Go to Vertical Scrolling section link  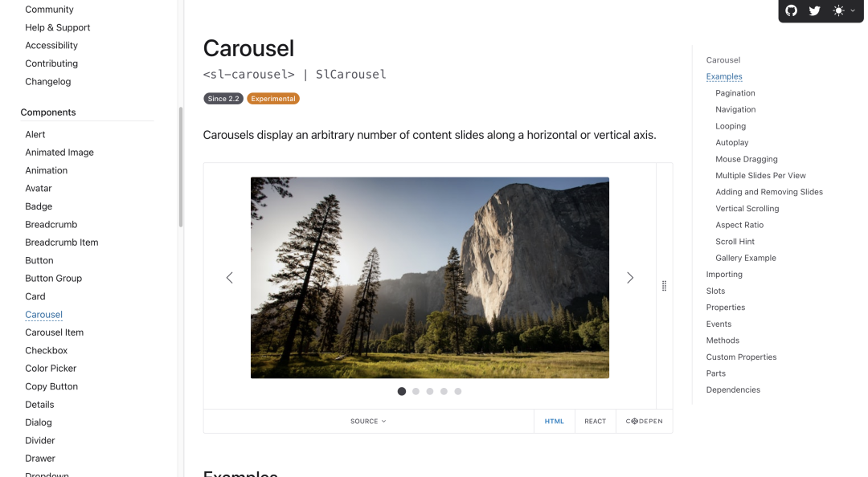(747, 209)
